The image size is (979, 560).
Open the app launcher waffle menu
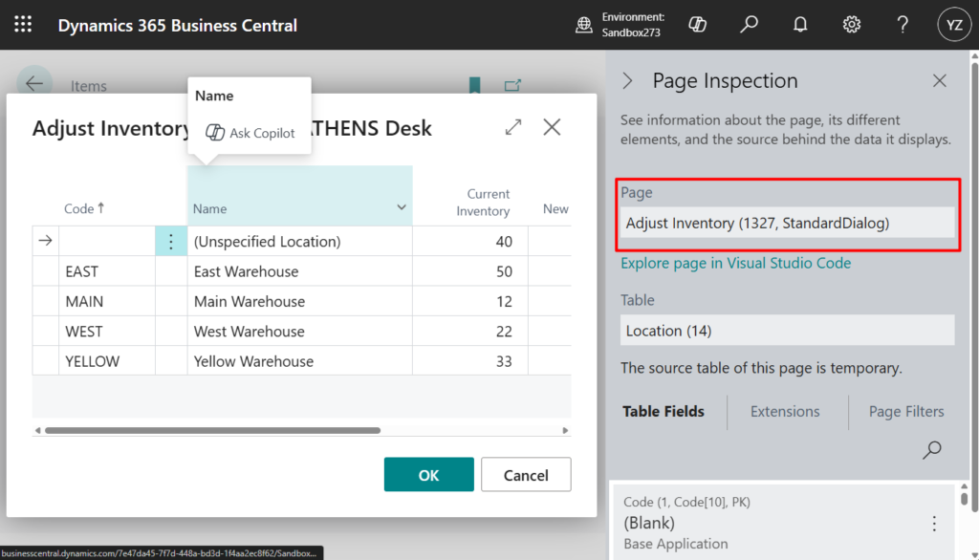pyautogui.click(x=23, y=25)
